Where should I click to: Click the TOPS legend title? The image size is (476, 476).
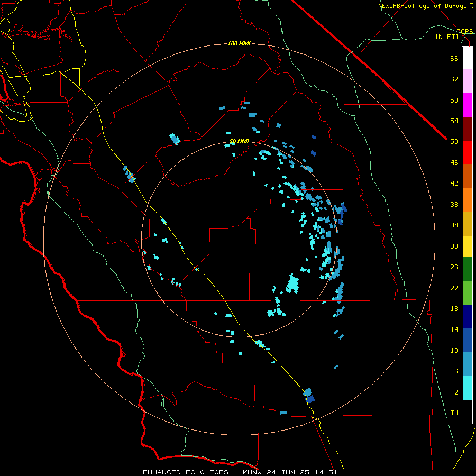pyautogui.click(x=465, y=31)
